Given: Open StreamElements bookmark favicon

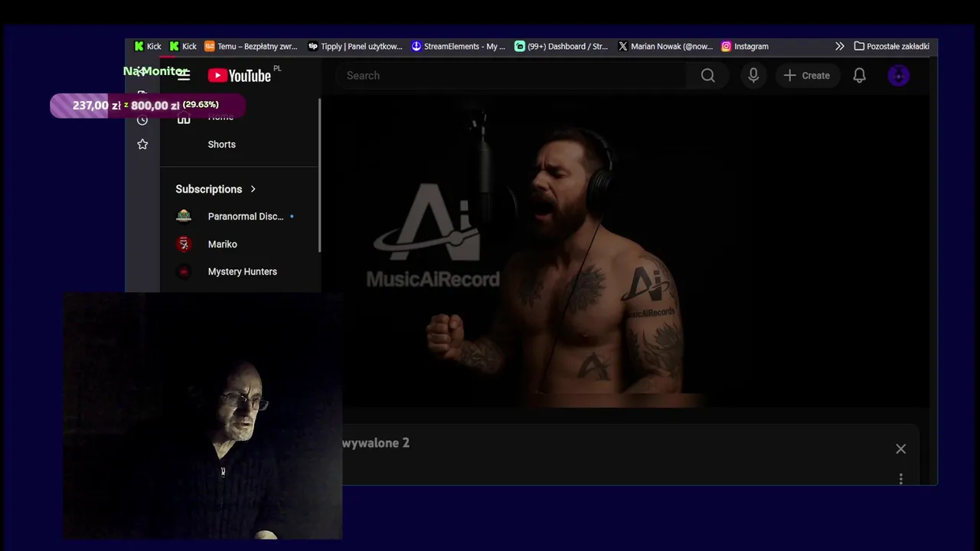Looking at the screenshot, I should (x=416, y=46).
